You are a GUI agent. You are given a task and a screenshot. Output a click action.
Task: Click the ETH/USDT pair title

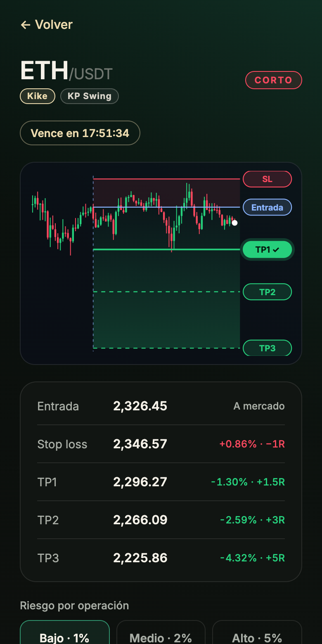coord(66,71)
